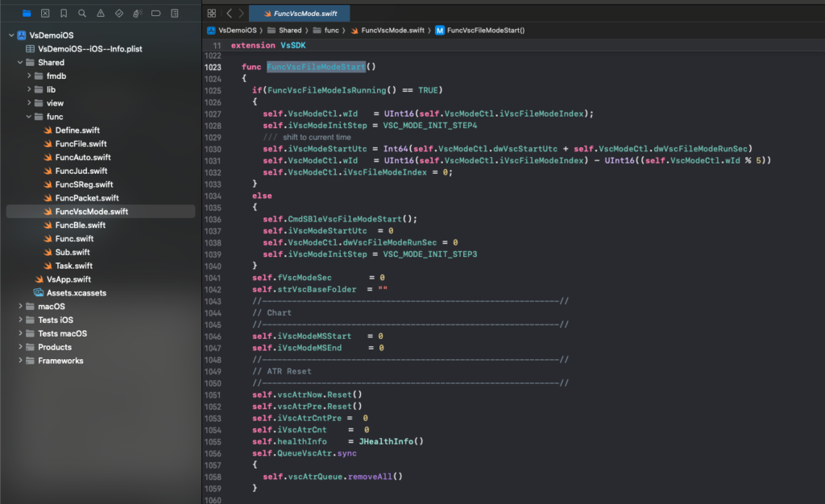Open FuncBle.swift in the navigator
The image size is (825, 504).
(80, 225)
